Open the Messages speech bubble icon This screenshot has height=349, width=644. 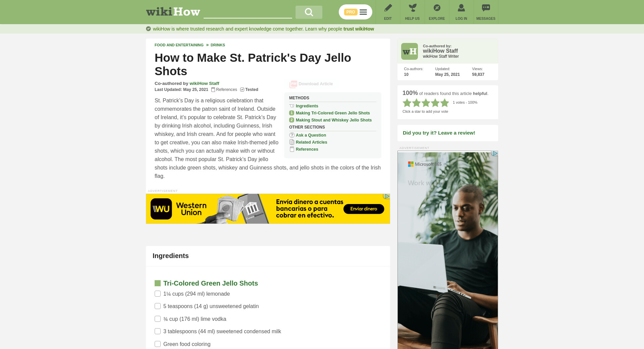[x=486, y=8]
